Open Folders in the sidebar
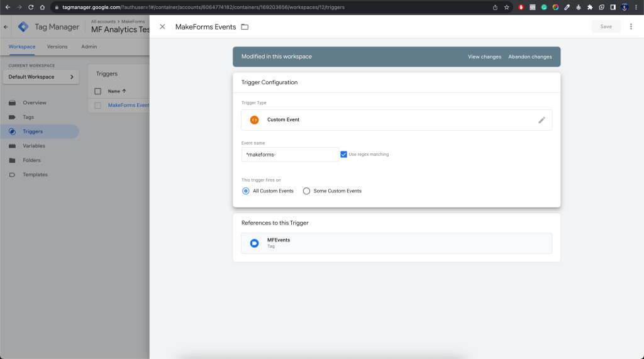Screen dimensions: 644x359 tap(31, 160)
